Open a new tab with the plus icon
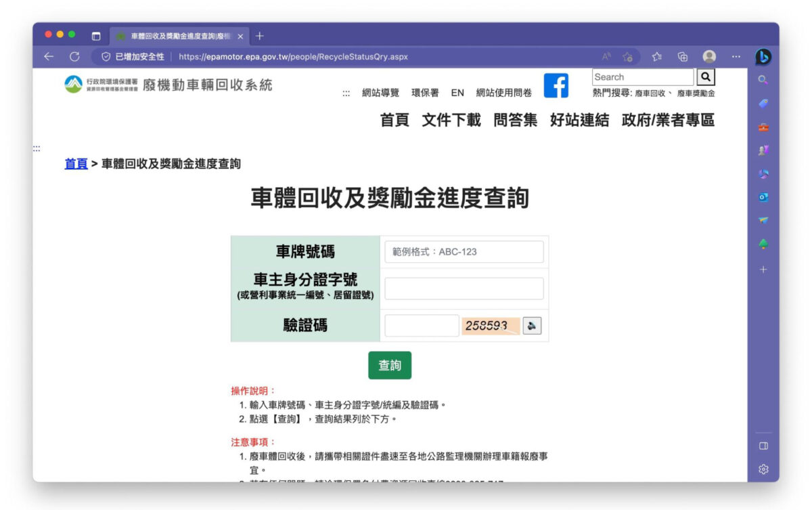 [x=260, y=36]
